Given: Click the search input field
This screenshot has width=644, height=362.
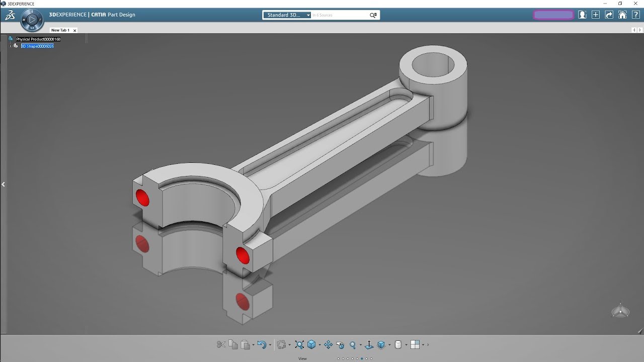Looking at the screenshot, I should click(340, 15).
